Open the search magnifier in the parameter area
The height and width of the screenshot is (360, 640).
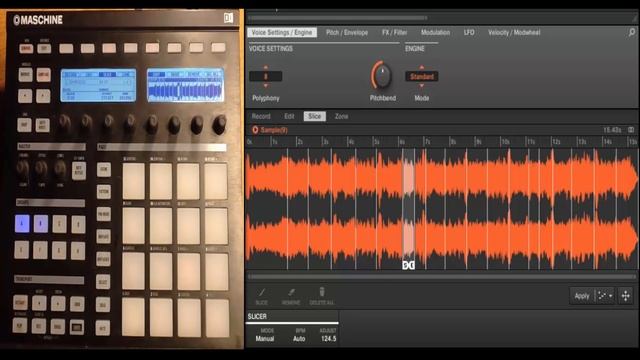pos(631,32)
